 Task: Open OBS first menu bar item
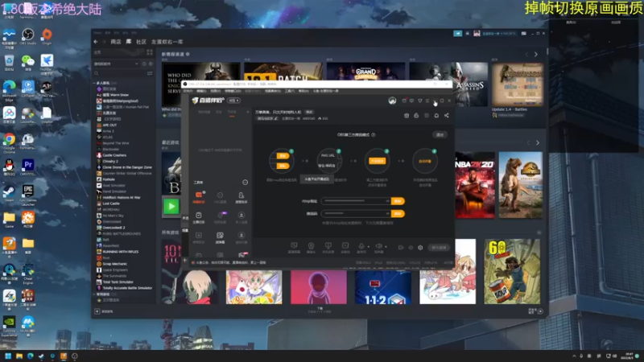point(188,91)
